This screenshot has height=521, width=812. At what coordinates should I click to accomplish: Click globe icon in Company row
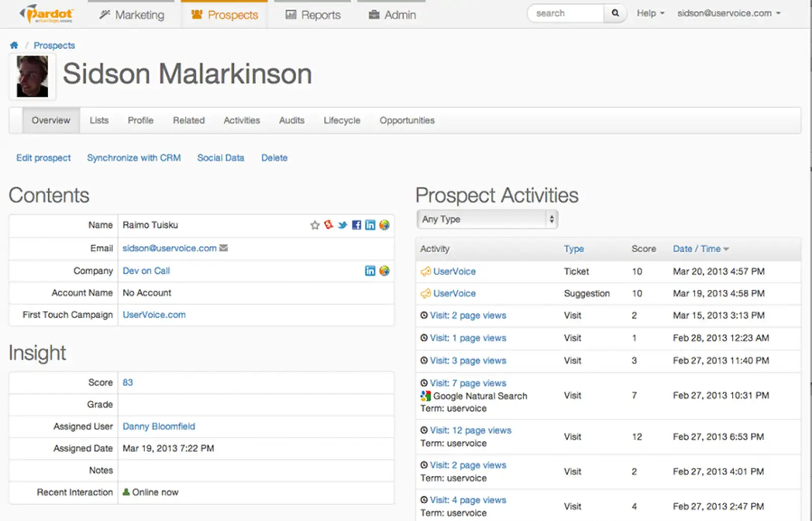[384, 271]
